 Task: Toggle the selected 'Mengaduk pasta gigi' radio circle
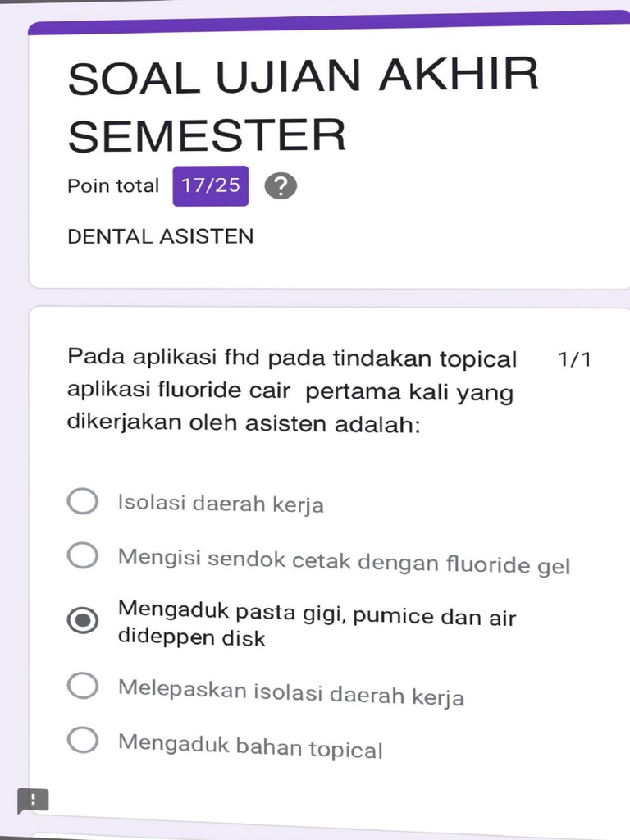tap(83, 621)
